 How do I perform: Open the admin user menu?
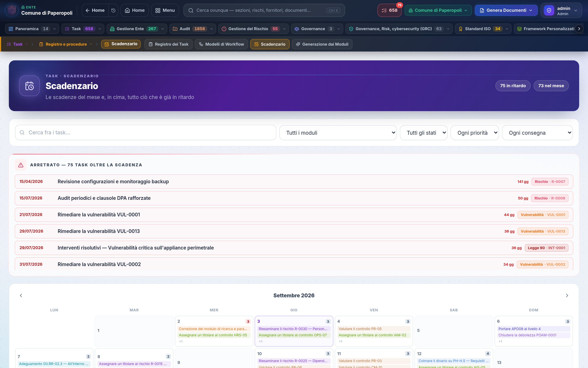tap(561, 10)
